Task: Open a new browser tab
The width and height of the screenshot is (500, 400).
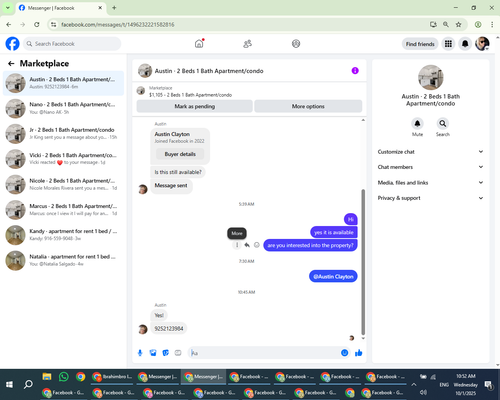Action: point(114,8)
